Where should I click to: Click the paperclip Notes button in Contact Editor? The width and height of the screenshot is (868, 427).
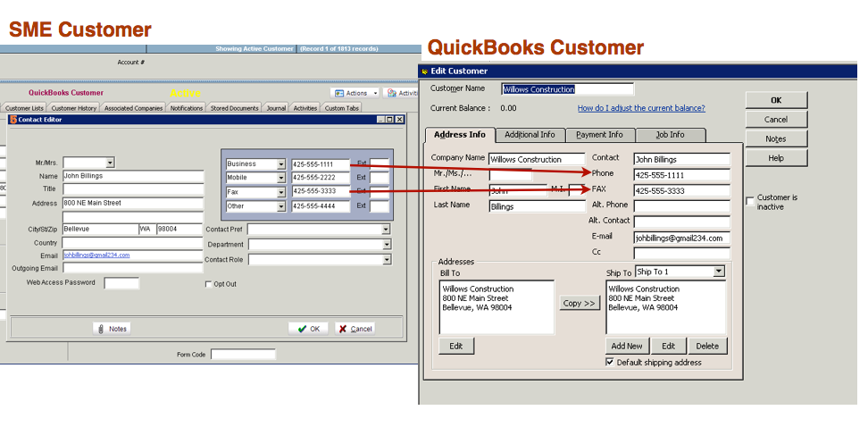(112, 329)
